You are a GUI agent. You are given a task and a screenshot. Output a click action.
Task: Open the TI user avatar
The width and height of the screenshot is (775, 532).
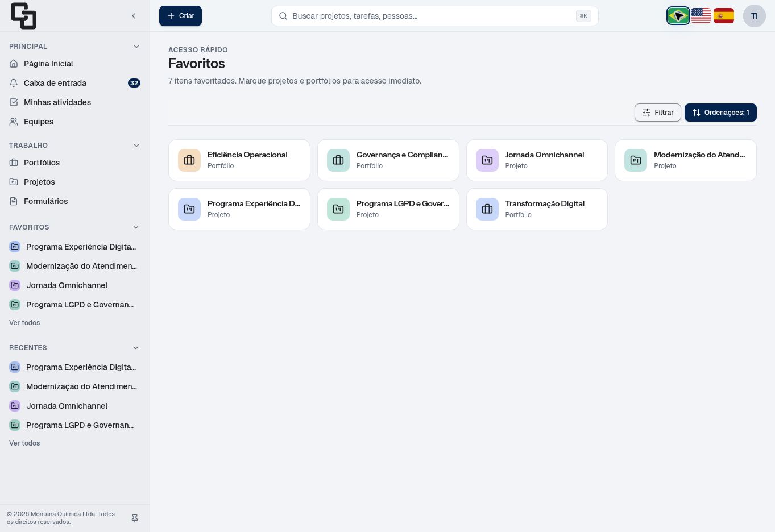(755, 16)
